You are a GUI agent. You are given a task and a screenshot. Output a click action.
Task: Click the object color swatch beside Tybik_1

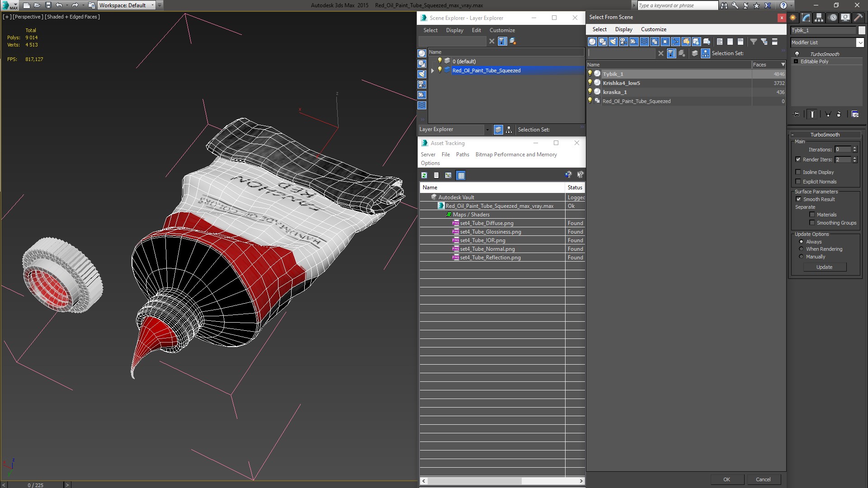[861, 30]
